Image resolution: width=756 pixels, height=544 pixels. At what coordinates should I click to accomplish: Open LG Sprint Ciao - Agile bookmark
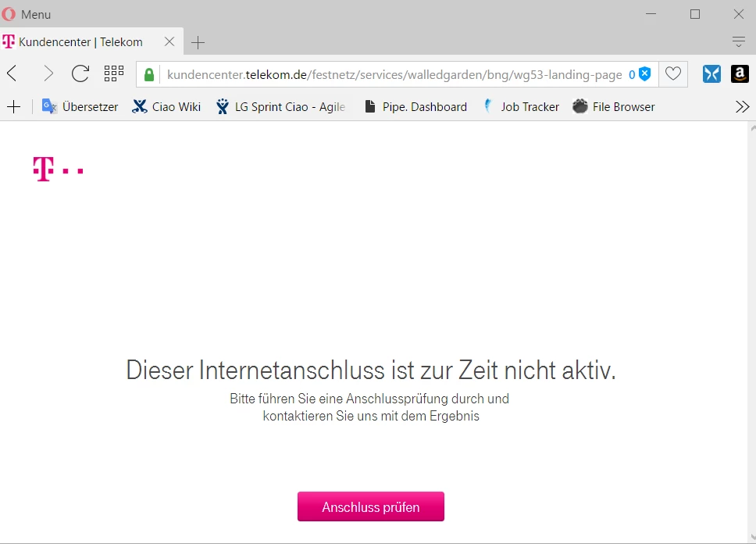coord(280,106)
